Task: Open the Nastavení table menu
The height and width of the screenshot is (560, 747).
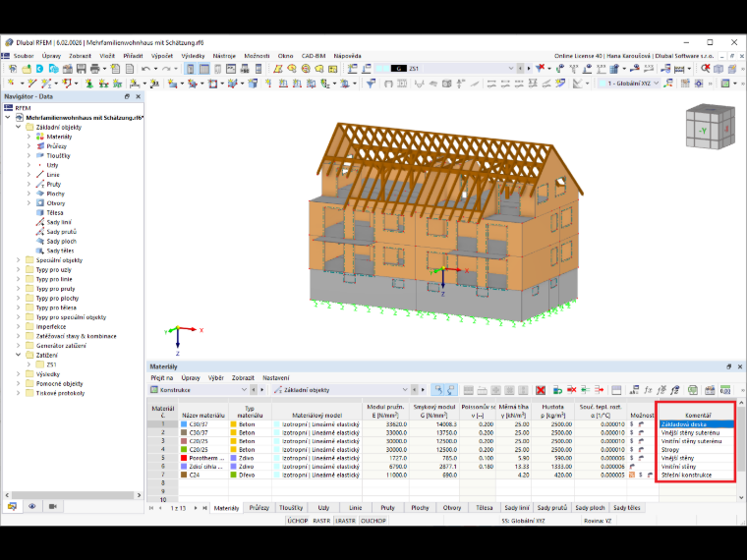Action: tap(276, 378)
